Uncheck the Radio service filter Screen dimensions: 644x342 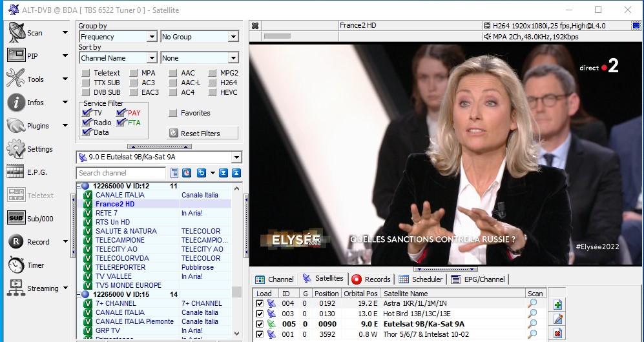pyautogui.click(x=87, y=122)
